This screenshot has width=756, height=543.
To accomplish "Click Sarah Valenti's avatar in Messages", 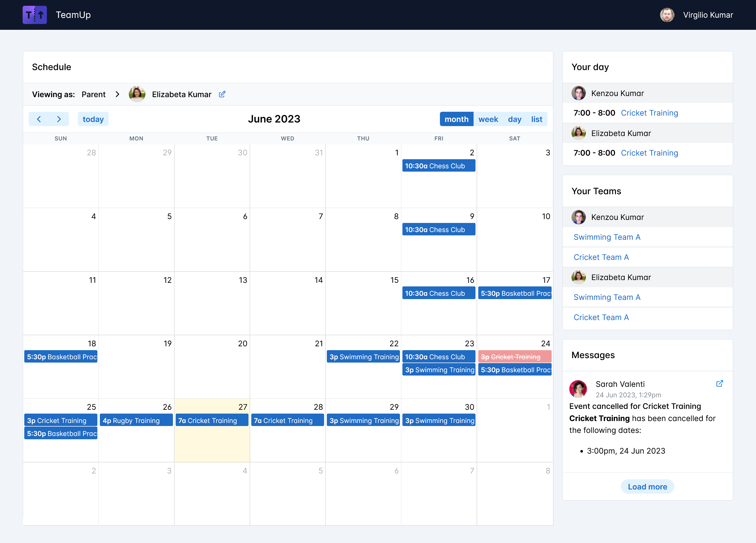I will pos(578,389).
